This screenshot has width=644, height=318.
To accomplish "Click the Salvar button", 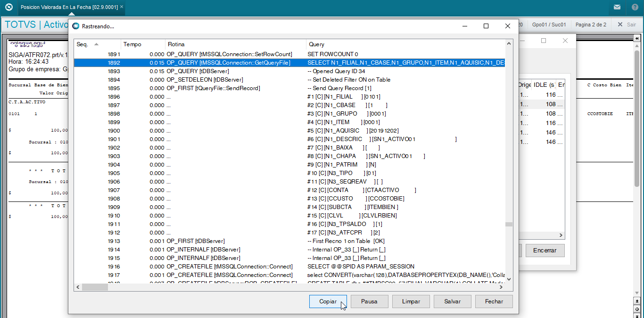I will coord(453,301).
